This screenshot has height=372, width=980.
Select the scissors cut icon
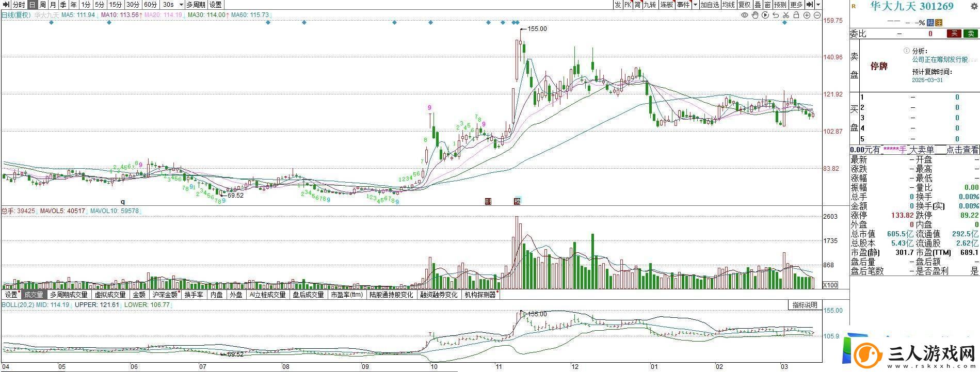(785, 15)
